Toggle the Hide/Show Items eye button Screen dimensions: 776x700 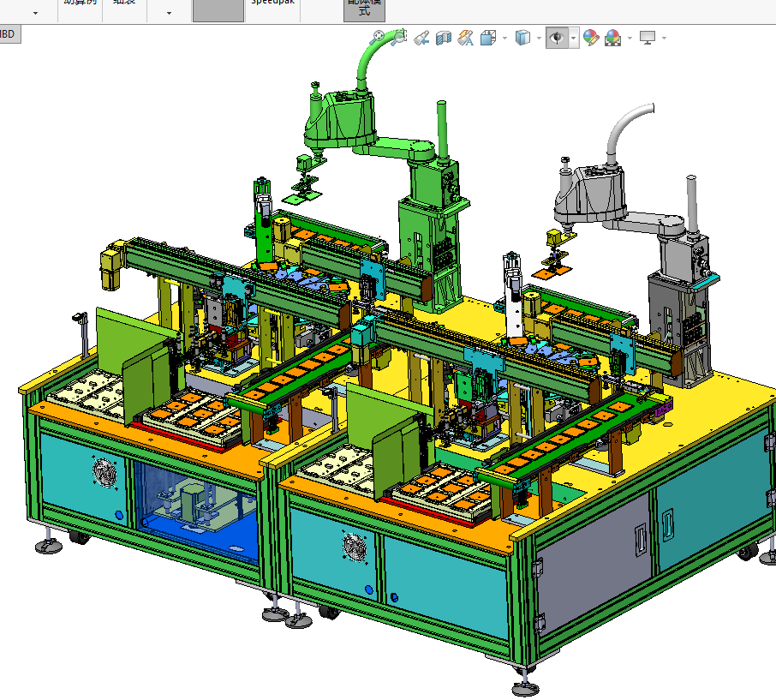[558, 38]
